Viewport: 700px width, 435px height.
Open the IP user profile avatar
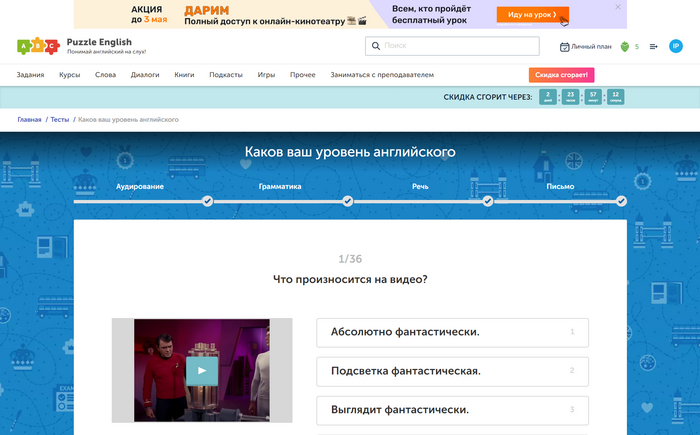(676, 46)
